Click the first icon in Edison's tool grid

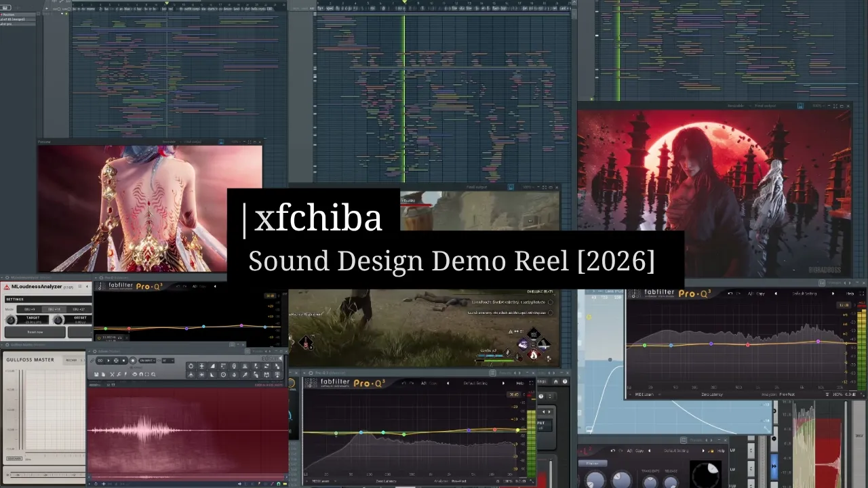coord(191,365)
